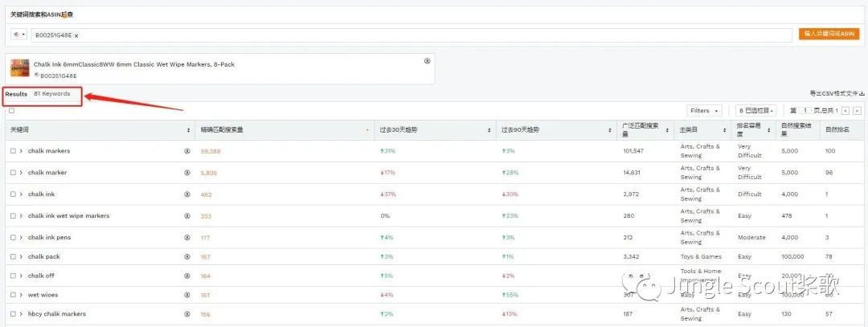Open the Filters dropdown

tap(704, 111)
